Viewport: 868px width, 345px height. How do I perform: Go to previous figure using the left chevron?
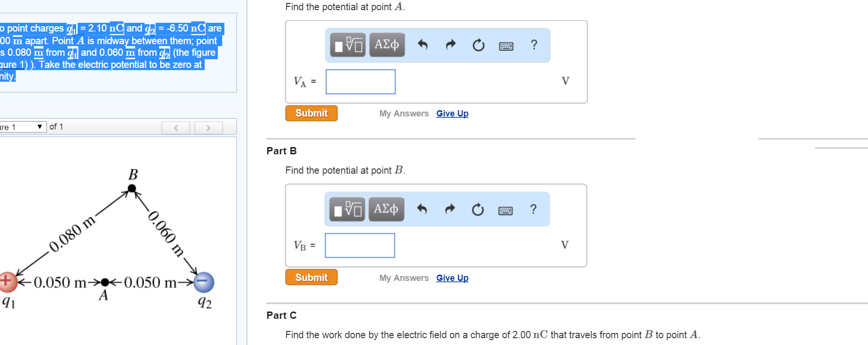[x=176, y=128]
